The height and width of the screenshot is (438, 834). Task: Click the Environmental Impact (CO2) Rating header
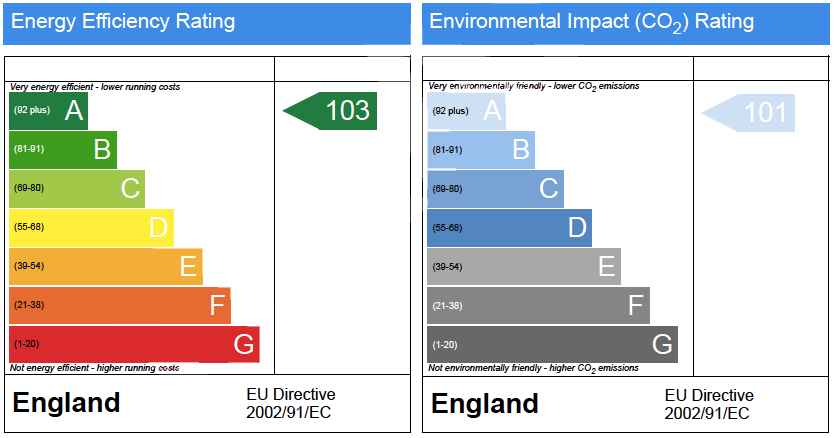[x=626, y=23]
